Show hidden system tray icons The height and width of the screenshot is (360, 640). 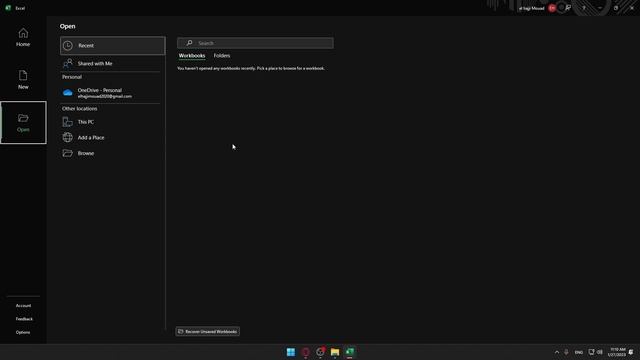click(x=557, y=352)
